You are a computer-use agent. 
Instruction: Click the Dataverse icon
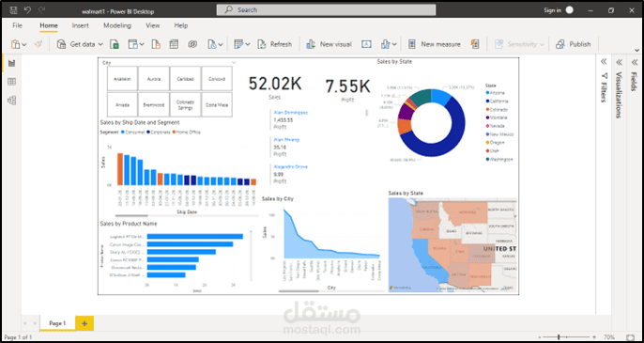pos(192,44)
